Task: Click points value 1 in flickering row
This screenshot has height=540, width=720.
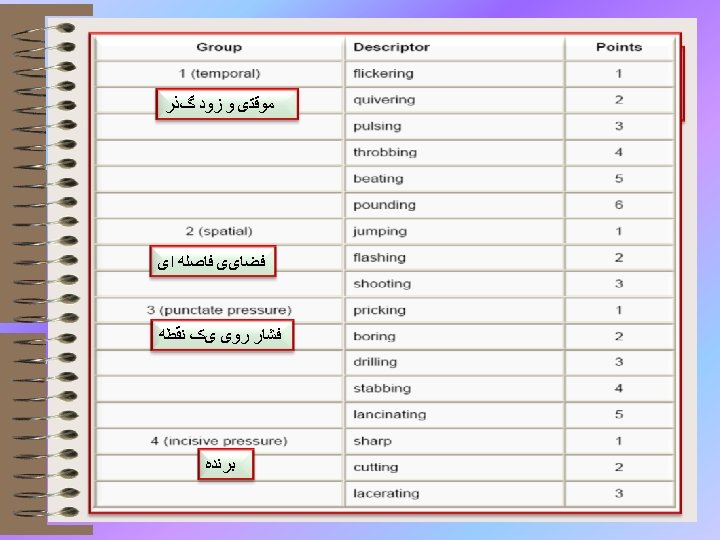Action: 619,73
